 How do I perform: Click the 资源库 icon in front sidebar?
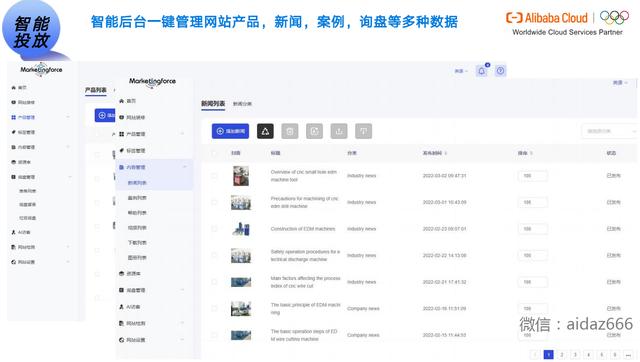point(121,273)
